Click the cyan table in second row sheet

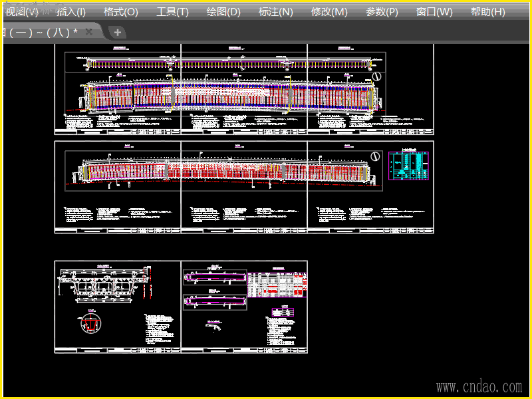(408, 166)
